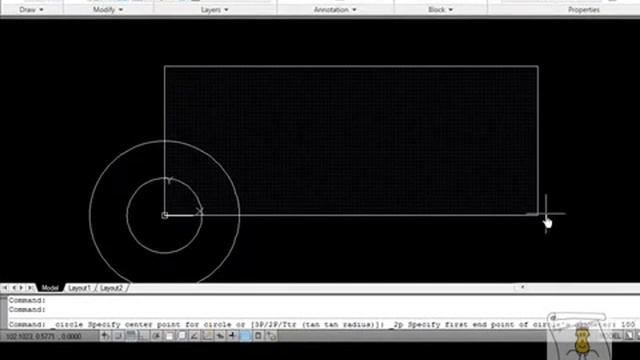Toggle Dynamic UCS in status bar
This screenshot has height=360, width=640.
click(207, 336)
